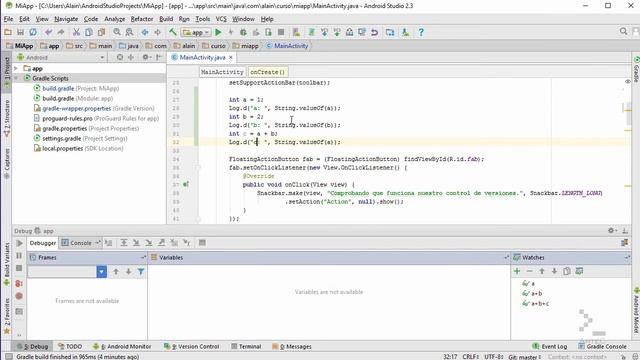This screenshot has height=360, width=640.
Task: Click Search Everywhere magnifier at top right
Action: pyautogui.click(x=623, y=31)
